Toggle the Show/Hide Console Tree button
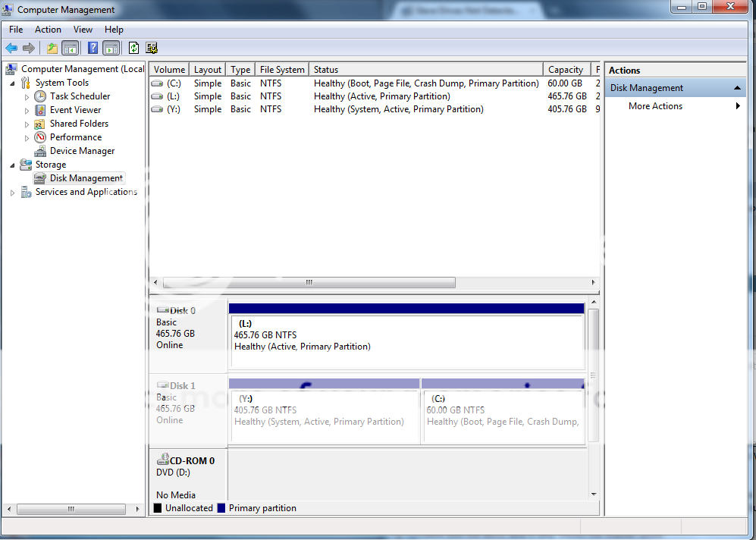 click(x=71, y=48)
